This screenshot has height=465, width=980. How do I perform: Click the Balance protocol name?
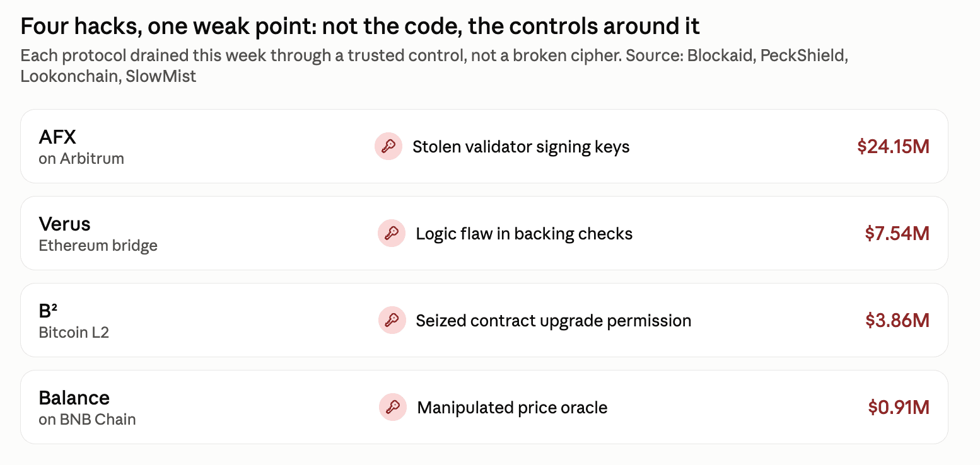click(74, 398)
